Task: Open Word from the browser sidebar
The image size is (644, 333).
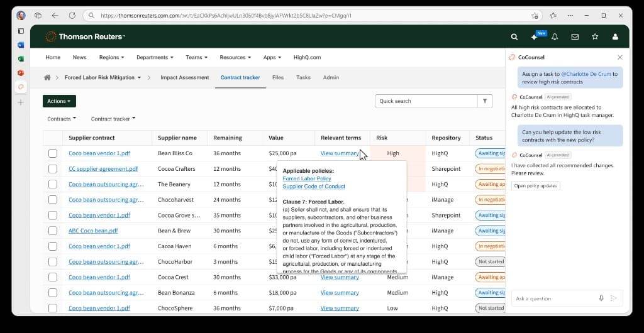Action: point(21,45)
